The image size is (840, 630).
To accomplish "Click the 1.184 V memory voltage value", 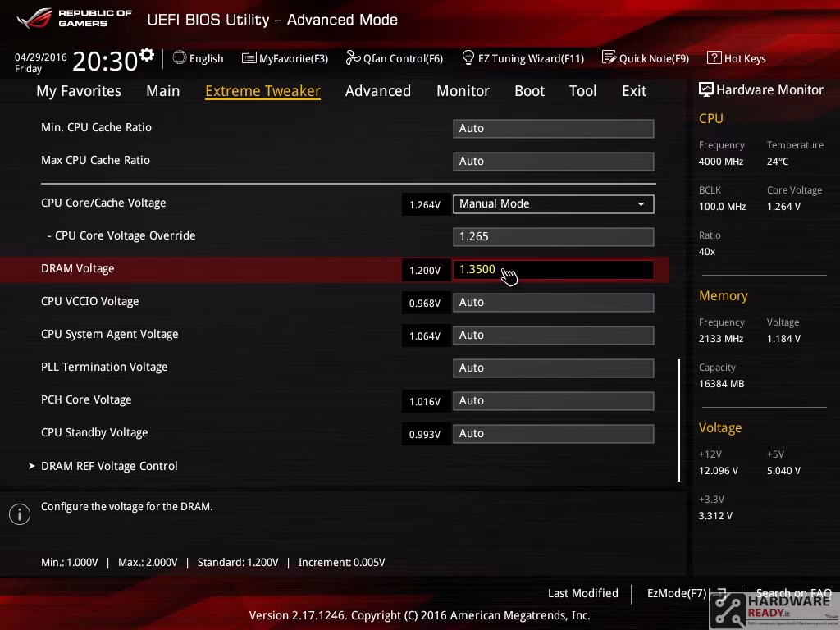I will pyautogui.click(x=783, y=339).
